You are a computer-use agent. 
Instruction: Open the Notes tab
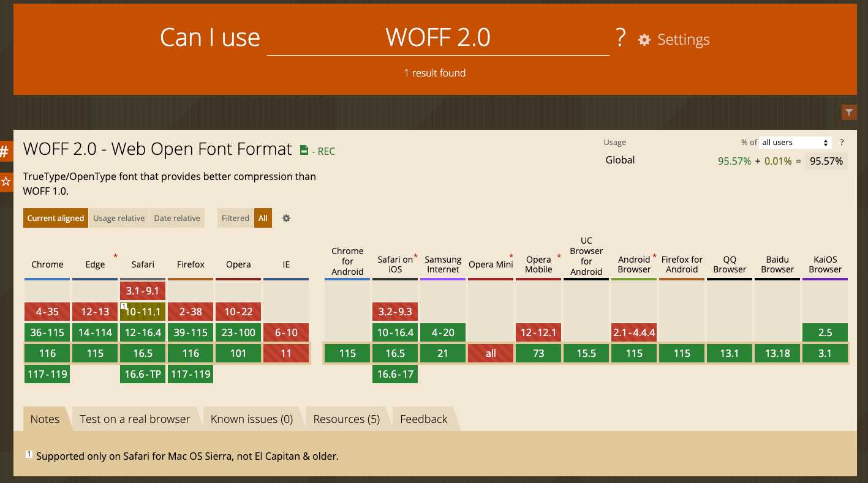(x=45, y=419)
